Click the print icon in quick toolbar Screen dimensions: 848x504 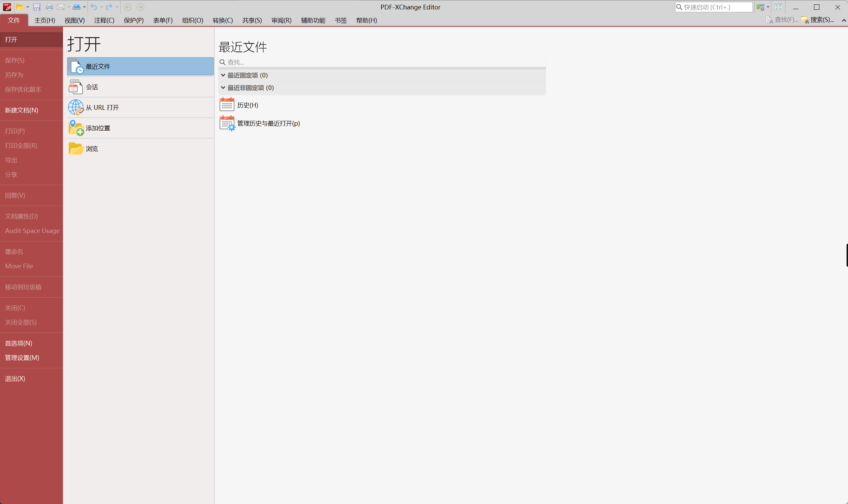click(49, 7)
